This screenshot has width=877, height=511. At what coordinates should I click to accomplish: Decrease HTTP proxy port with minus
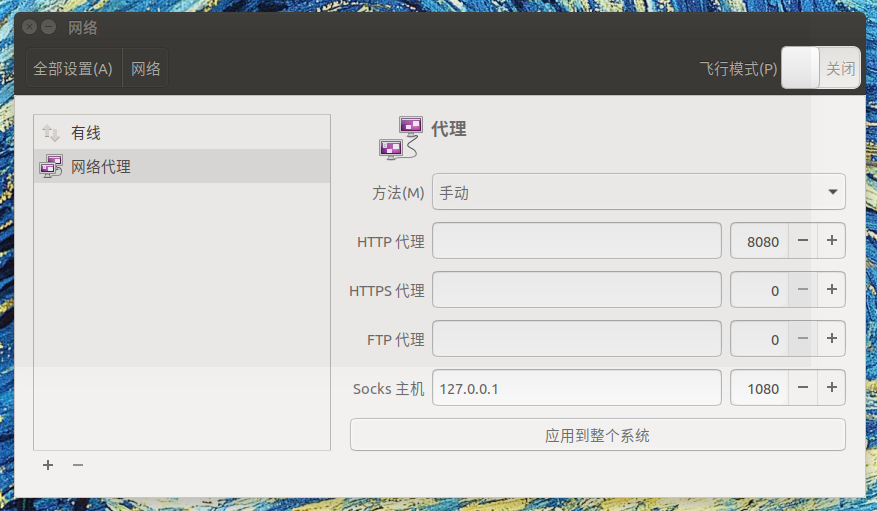click(x=803, y=241)
